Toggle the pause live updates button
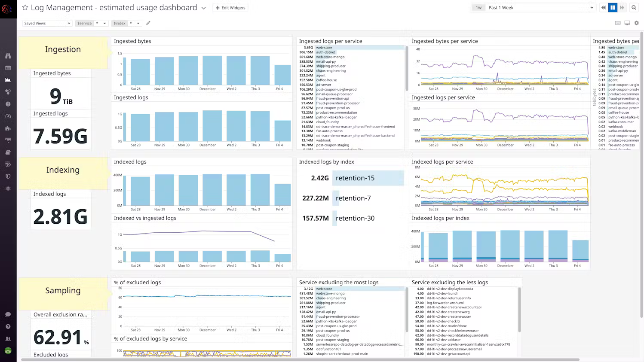 pyautogui.click(x=613, y=8)
